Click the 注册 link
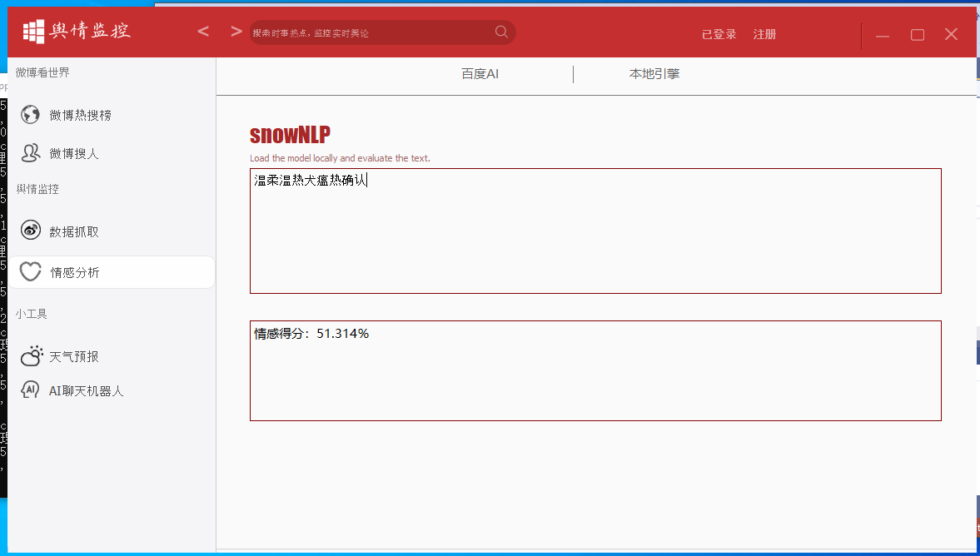 (x=764, y=34)
